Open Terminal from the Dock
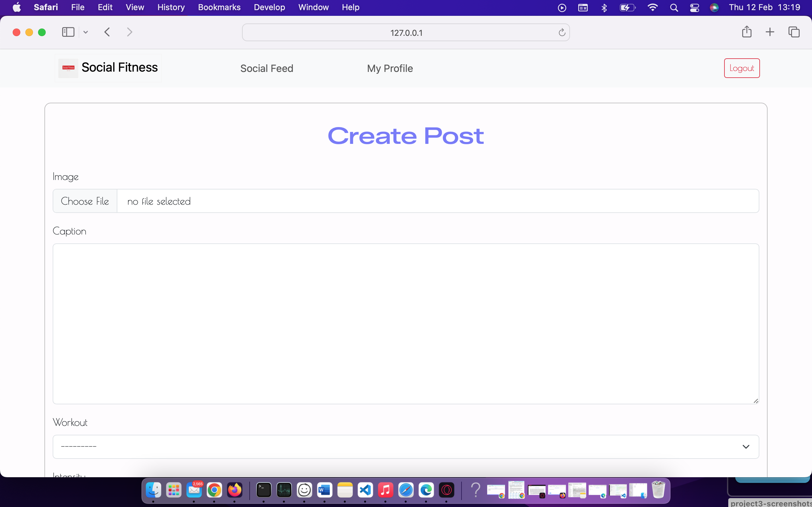Image resolution: width=812 pixels, height=507 pixels. (x=263, y=490)
